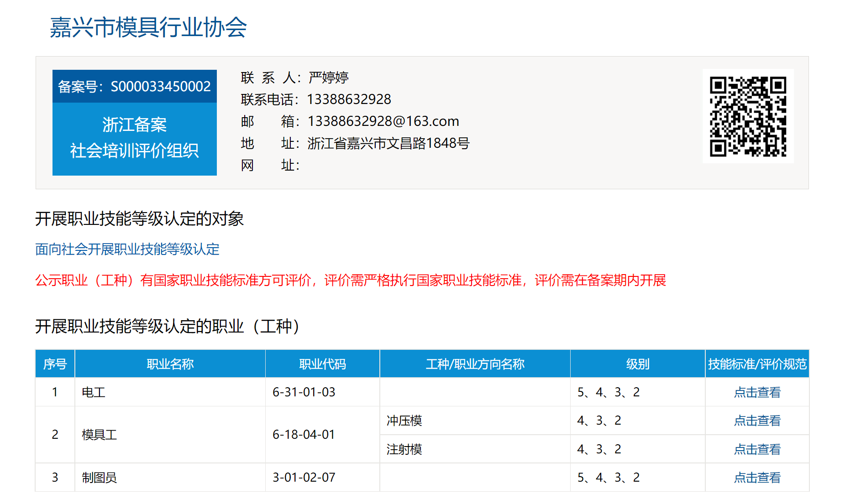
Task: Open 点击查看 link for 冲压模 row
Action: 757,421
